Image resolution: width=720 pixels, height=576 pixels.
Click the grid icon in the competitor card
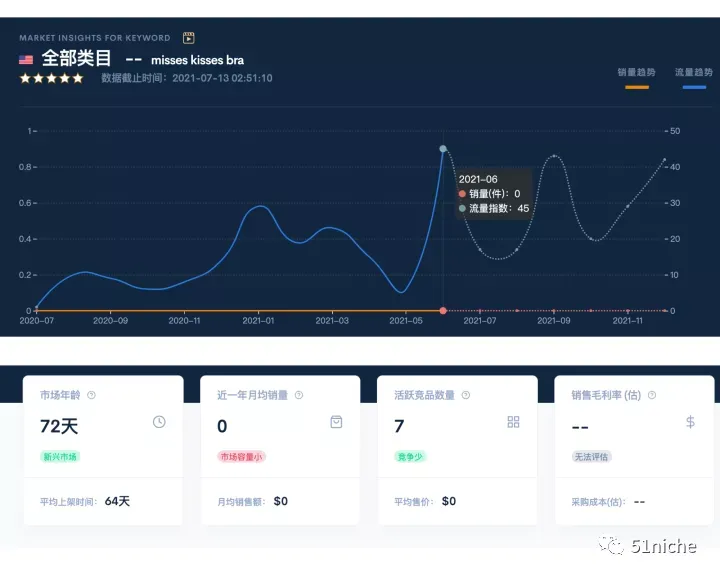pos(513,422)
